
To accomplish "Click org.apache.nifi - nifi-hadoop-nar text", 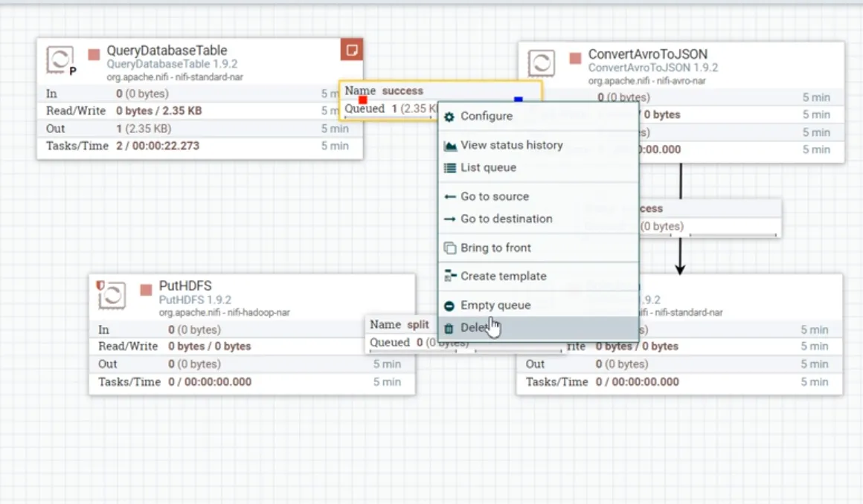I will pos(225,312).
